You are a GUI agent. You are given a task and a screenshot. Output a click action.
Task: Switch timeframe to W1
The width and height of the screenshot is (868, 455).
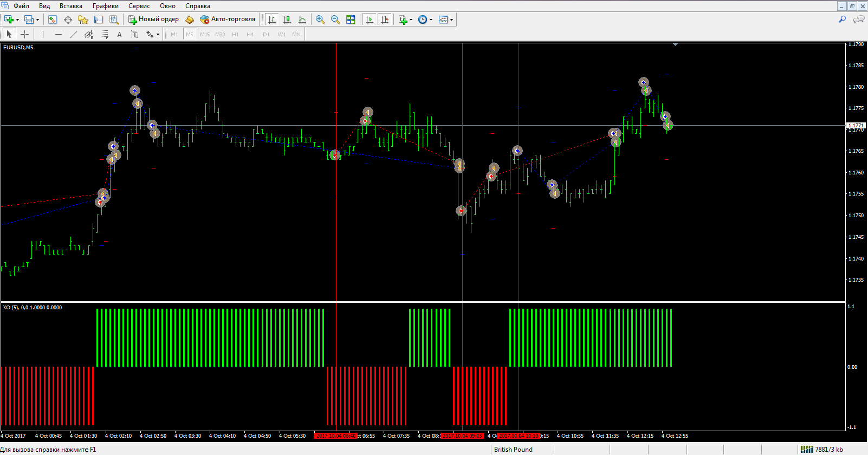282,34
